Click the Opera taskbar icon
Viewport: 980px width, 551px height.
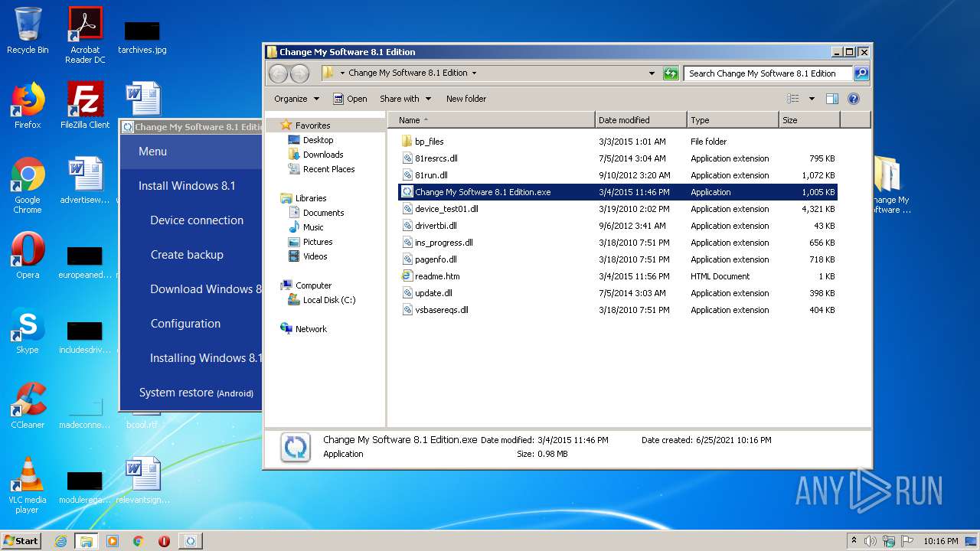[x=164, y=541]
